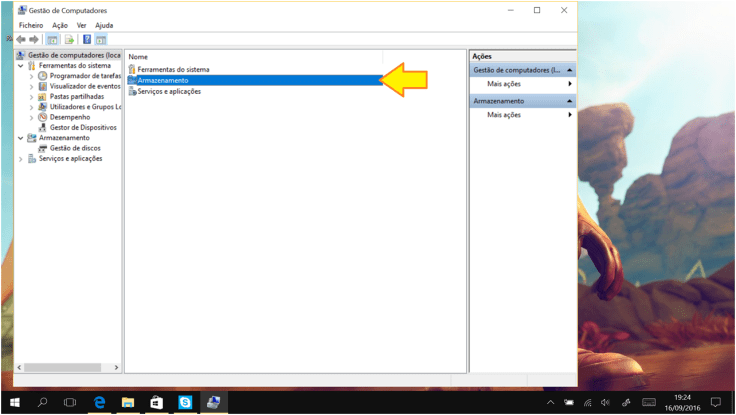
Task: Expand the Visualizador de eventos node
Action: (31, 87)
